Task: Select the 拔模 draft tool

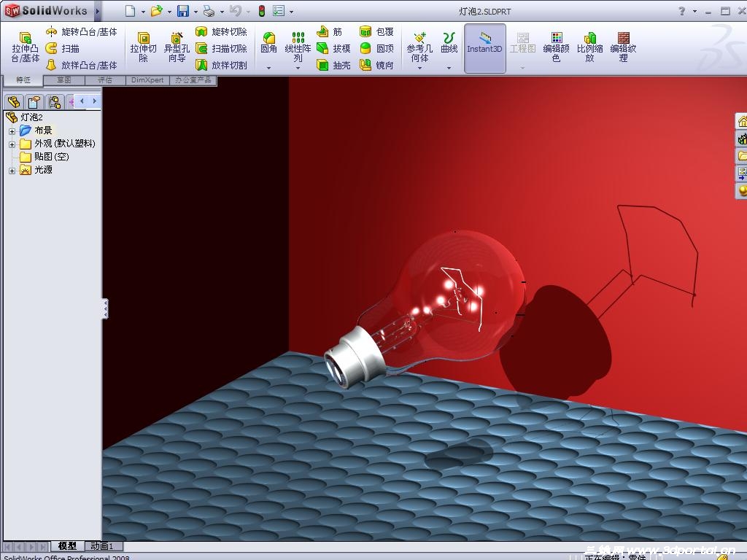Action: [x=333, y=49]
